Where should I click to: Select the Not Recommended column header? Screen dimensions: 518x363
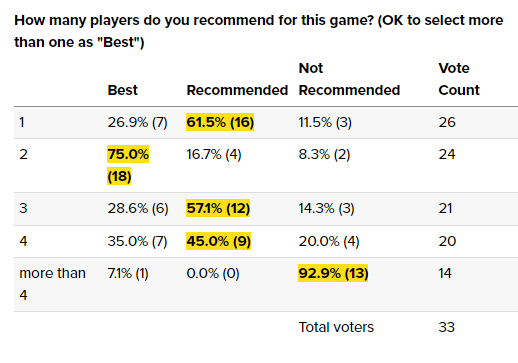click(x=349, y=79)
